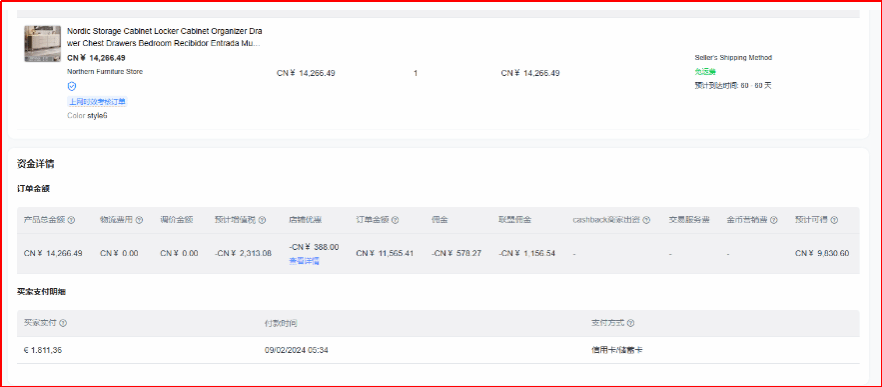The height and width of the screenshot is (387, 882).
Task: Click the 09/02/2024 05:34 payment time
Action: click(296, 350)
